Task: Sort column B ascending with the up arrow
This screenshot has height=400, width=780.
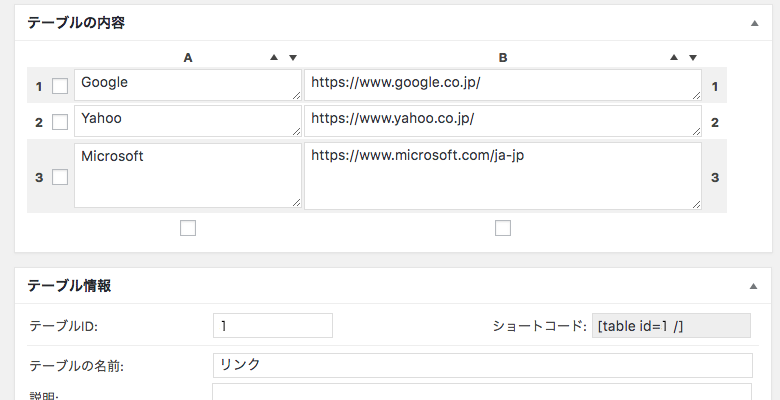Action: 674,57
